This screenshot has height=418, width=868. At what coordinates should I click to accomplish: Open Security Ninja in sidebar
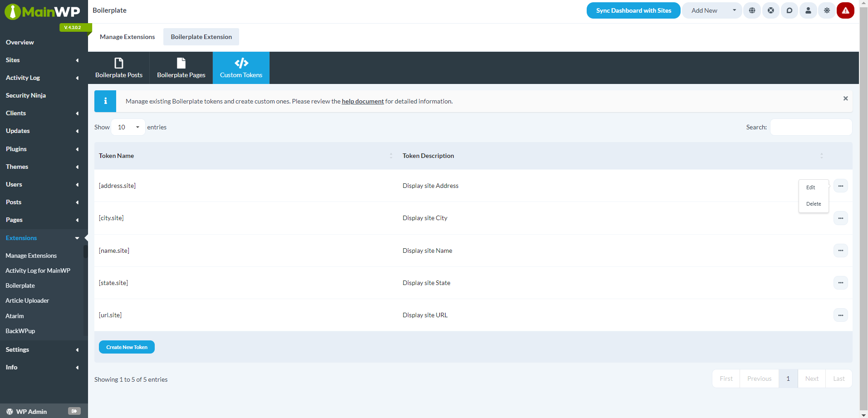pos(26,95)
